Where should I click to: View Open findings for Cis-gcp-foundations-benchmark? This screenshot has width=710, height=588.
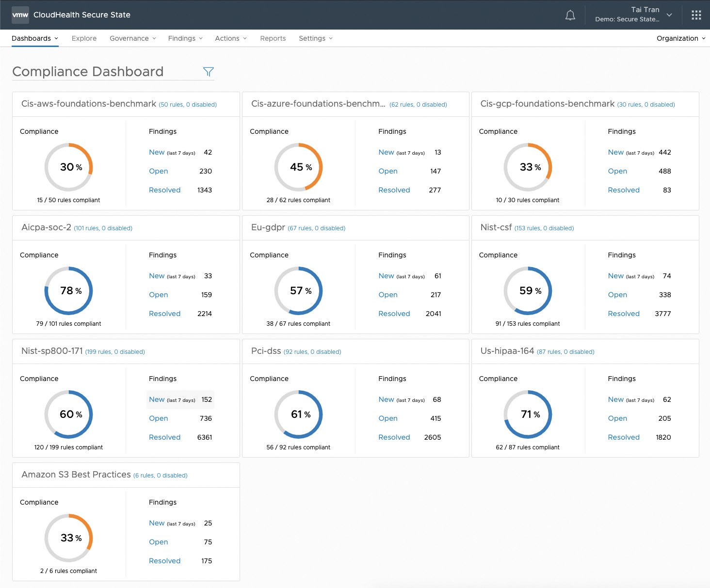pos(617,171)
